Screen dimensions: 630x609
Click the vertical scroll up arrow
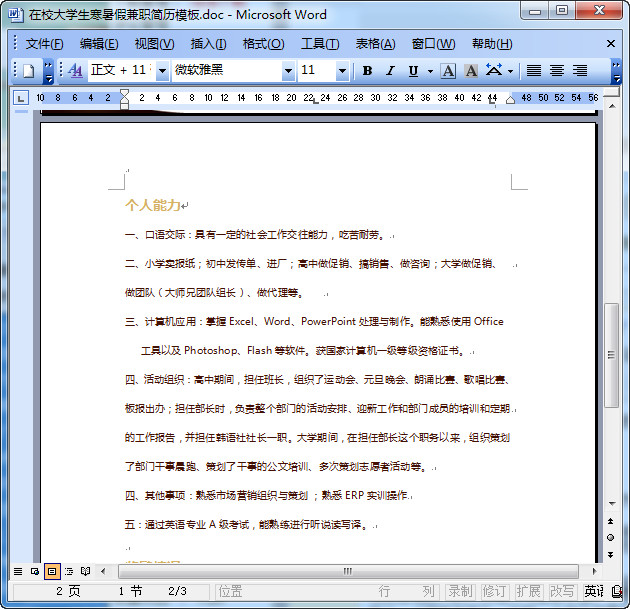(x=612, y=106)
